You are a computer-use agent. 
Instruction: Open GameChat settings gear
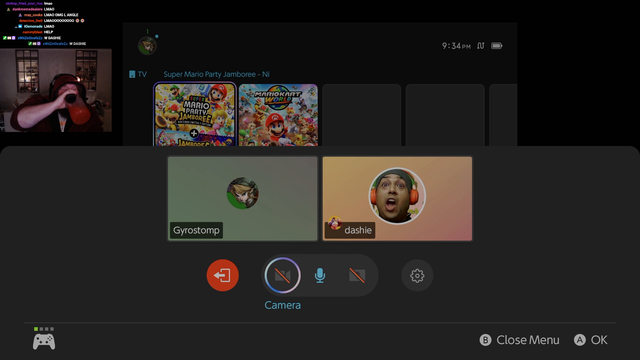coord(417,276)
